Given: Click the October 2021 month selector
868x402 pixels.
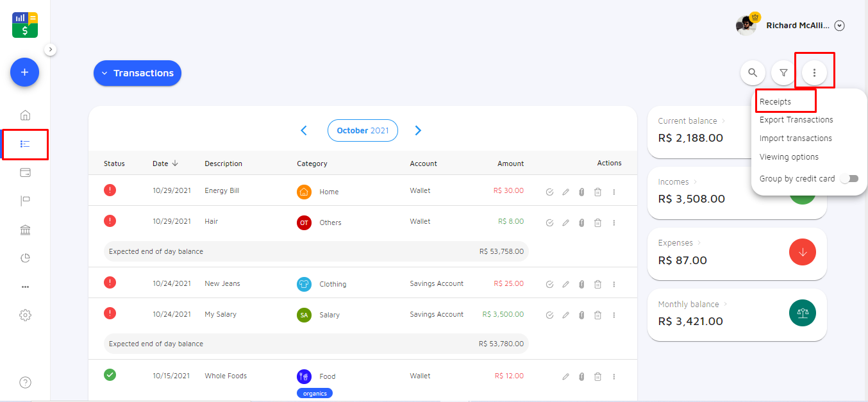Looking at the screenshot, I should 362,131.
